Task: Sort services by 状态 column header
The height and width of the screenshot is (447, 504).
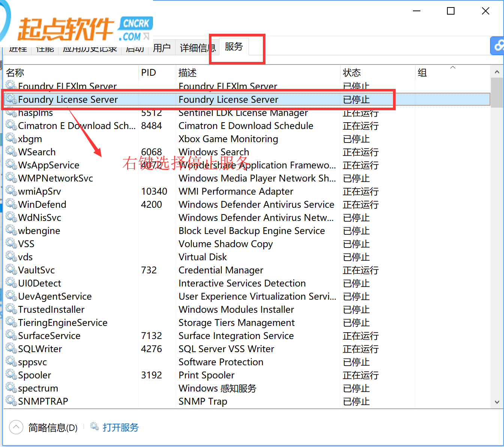Action: pos(352,72)
